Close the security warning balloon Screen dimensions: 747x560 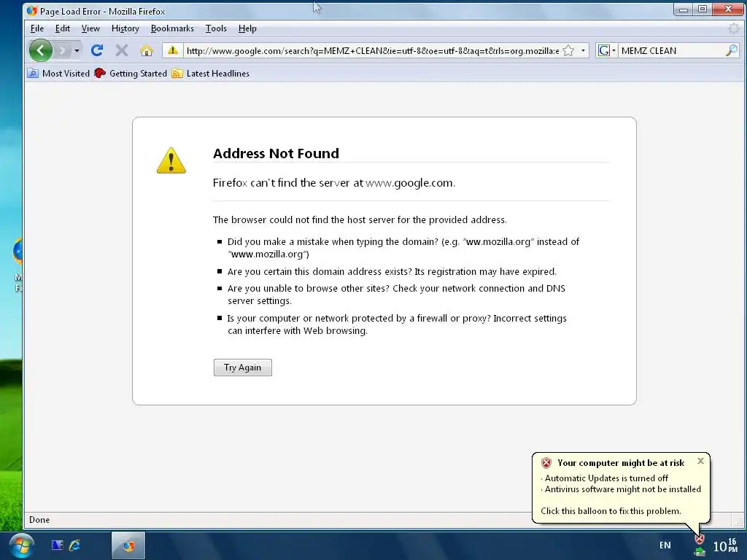pyautogui.click(x=700, y=461)
